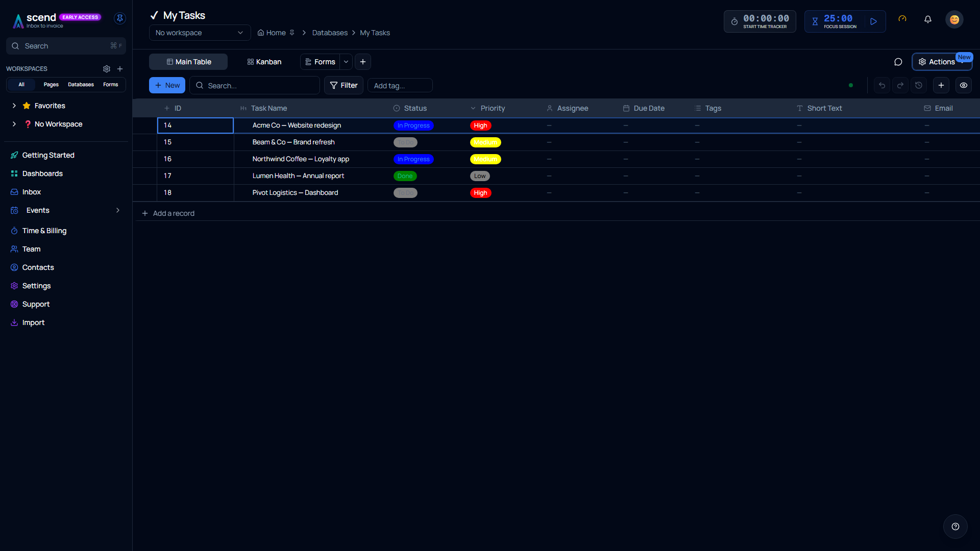The height and width of the screenshot is (551, 980).
Task: Select the Pages workspace filter
Action: tap(51, 85)
